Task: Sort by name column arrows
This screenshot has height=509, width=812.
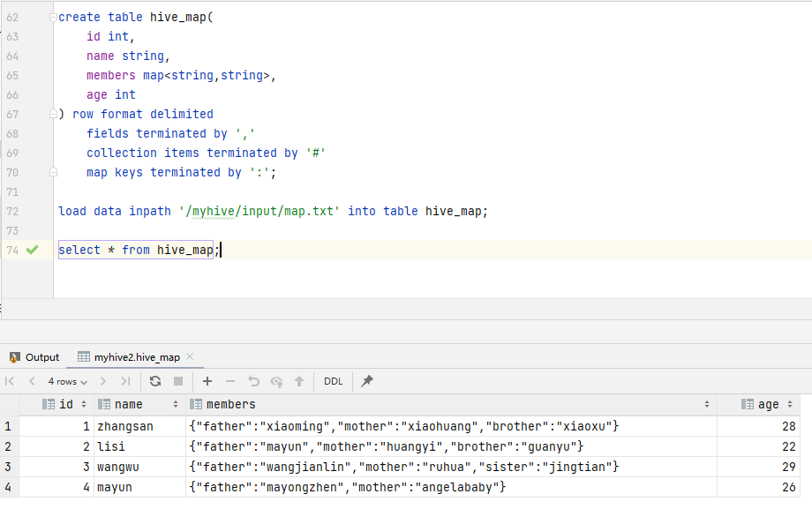Action: [176, 404]
